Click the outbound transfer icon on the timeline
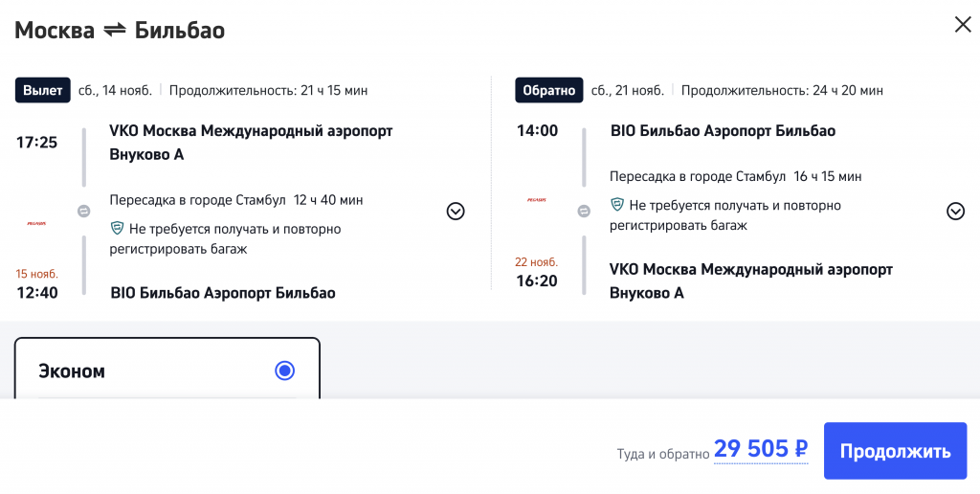This screenshot has height=494, width=980. tap(83, 212)
